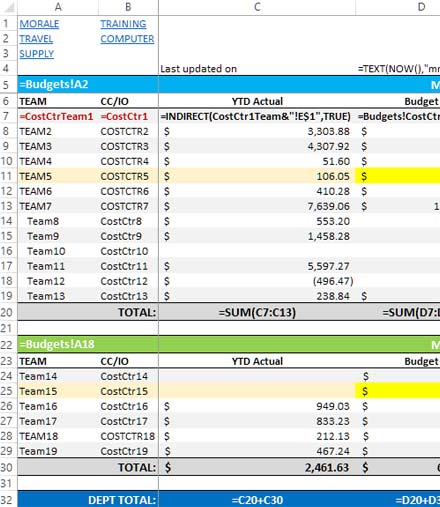Select the TEAM2 cell
The image size is (440, 507).
click(58, 132)
